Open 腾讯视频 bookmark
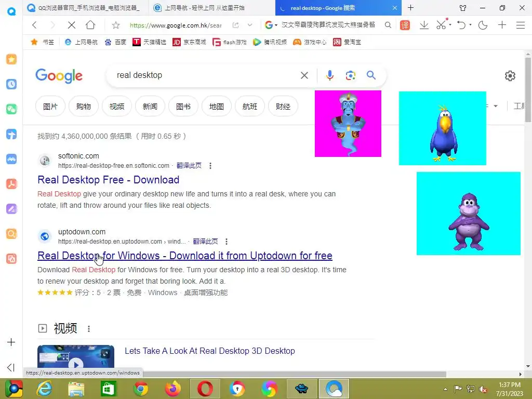 point(270,42)
